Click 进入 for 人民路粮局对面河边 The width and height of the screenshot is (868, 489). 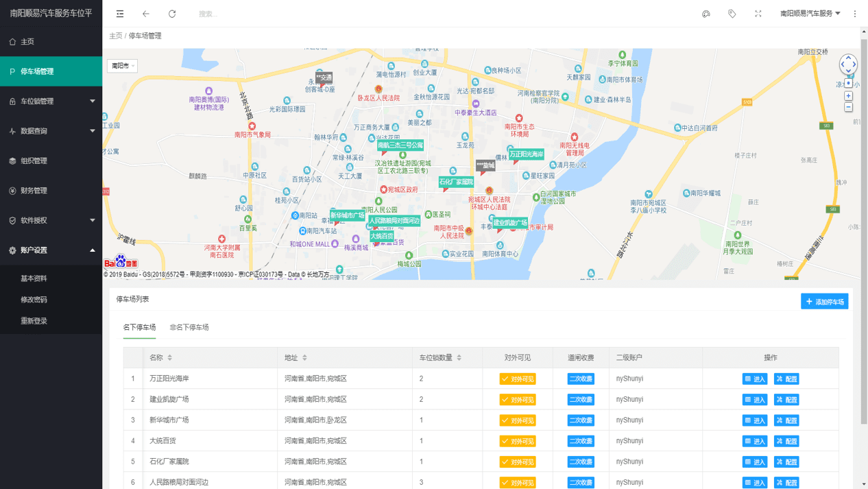coord(755,483)
